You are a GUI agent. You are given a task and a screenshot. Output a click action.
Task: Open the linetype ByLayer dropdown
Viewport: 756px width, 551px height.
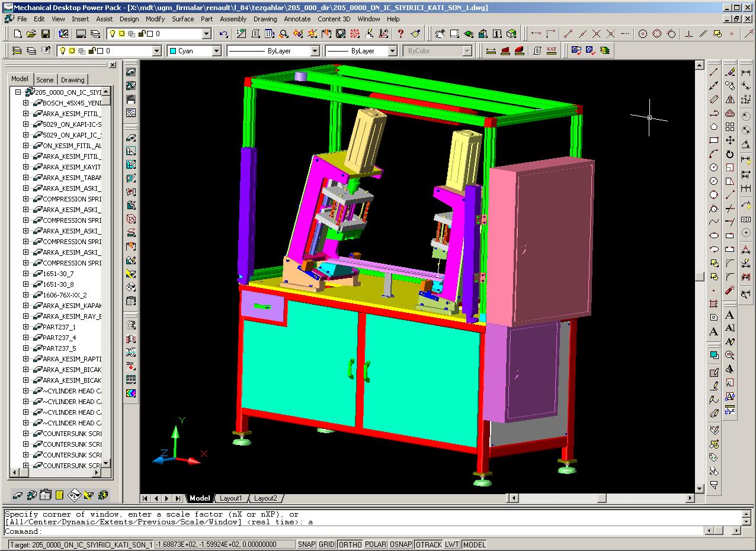[274, 51]
